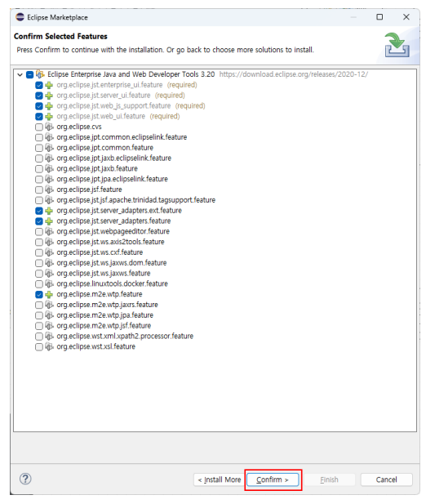
Task: Toggle the Eclipse Enterprise Java parent checkbox
Action: 30,74
